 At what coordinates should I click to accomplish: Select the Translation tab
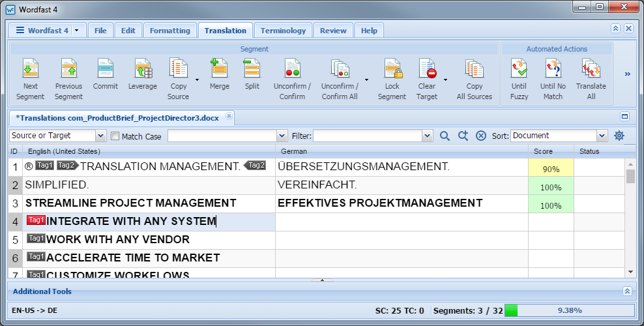(225, 31)
